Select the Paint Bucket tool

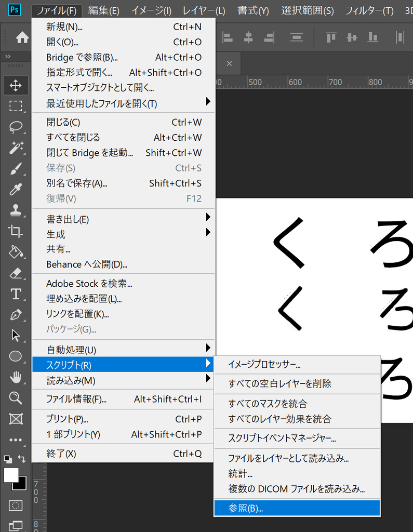coord(16,252)
